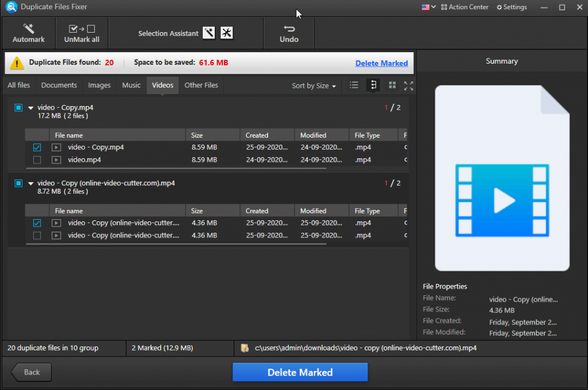This screenshot has width=588, height=390.
Task: Switch to grid thumbnail view
Action: 392,85
